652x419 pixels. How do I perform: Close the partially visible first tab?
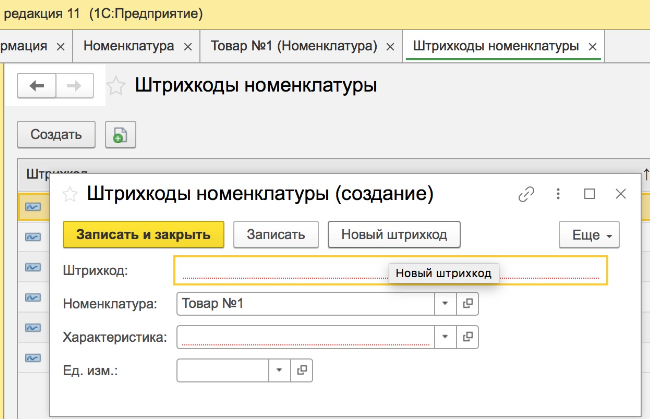pos(61,47)
